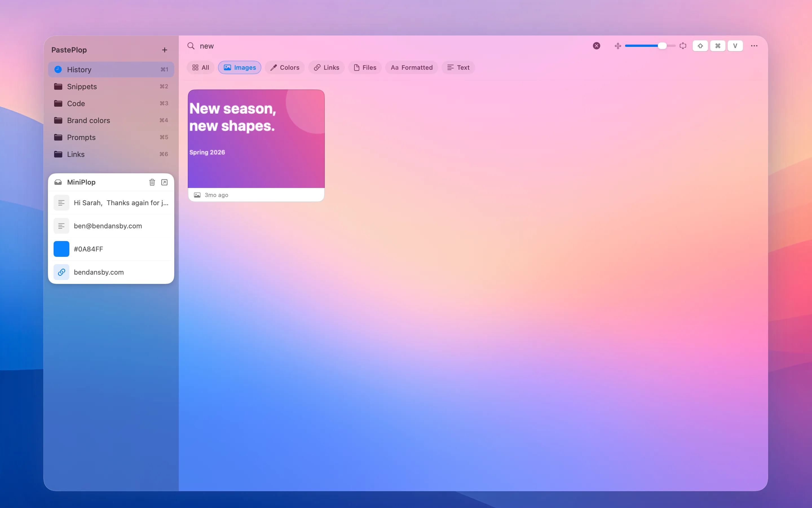Click the enlarge card size icon
812x508 pixels.
click(x=683, y=46)
